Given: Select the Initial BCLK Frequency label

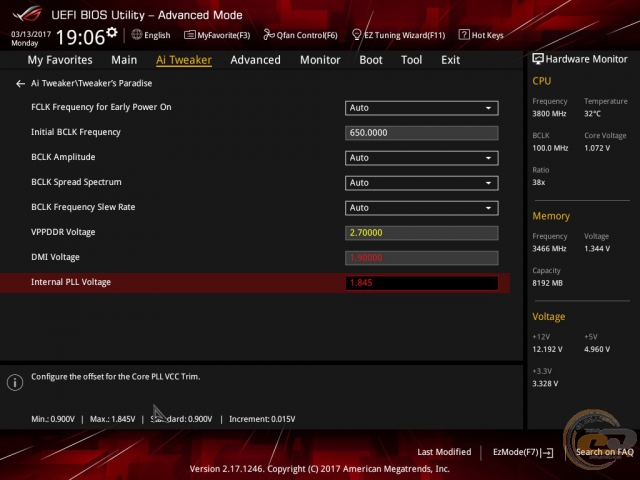Looking at the screenshot, I should click(x=76, y=132).
